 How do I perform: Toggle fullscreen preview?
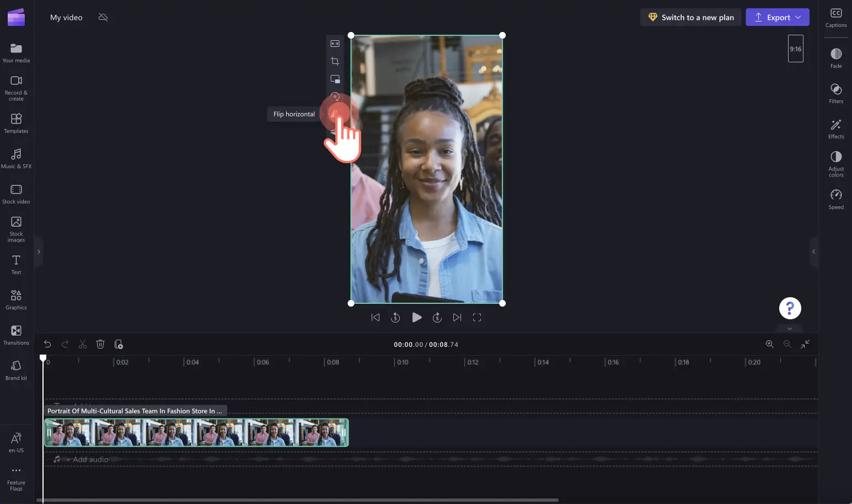point(477,318)
